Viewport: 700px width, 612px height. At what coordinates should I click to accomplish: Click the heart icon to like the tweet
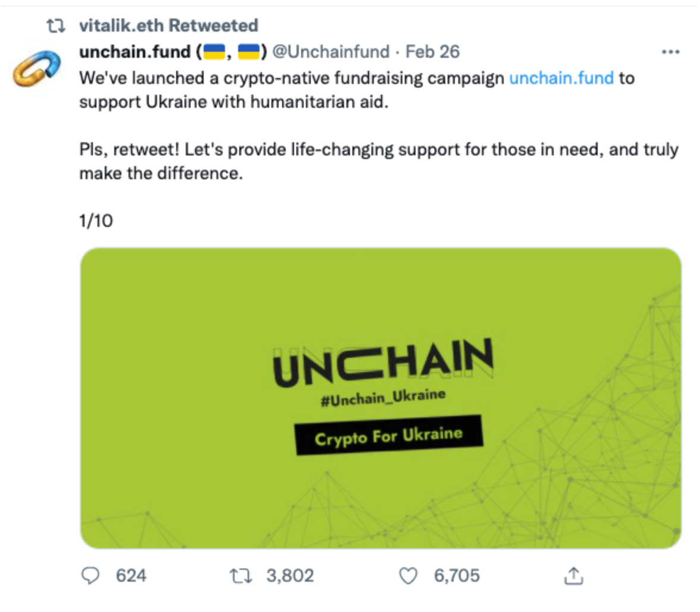(408, 576)
